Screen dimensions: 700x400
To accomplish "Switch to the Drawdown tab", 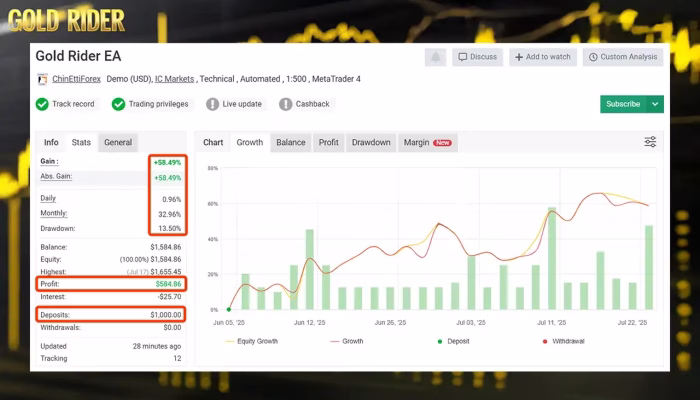I will (x=371, y=142).
